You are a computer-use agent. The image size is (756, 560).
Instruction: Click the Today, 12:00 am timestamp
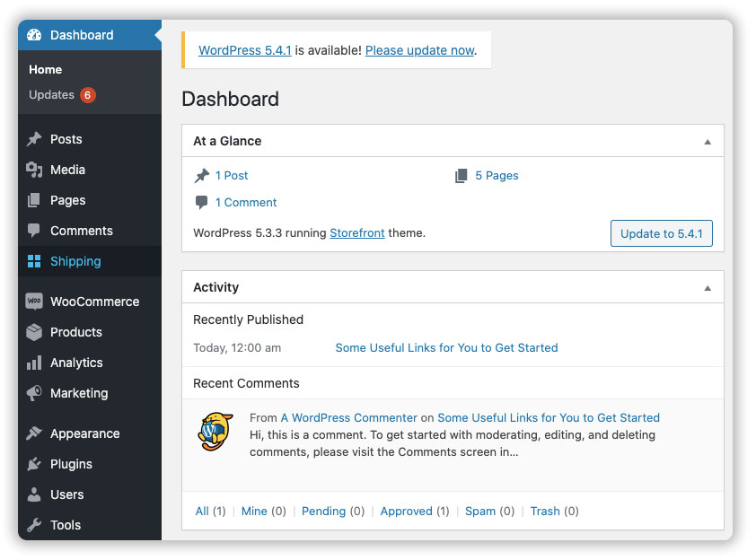click(237, 347)
